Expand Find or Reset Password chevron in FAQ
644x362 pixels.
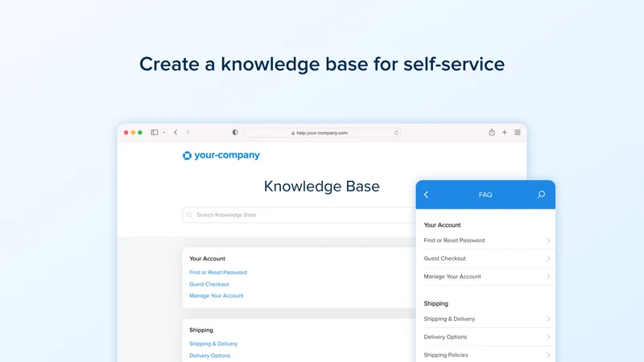pos(548,241)
